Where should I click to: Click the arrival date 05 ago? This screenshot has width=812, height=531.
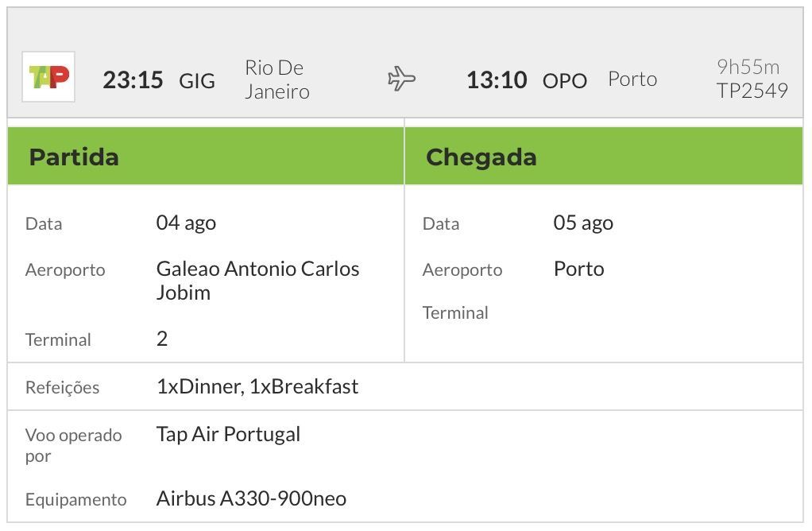[x=584, y=223]
